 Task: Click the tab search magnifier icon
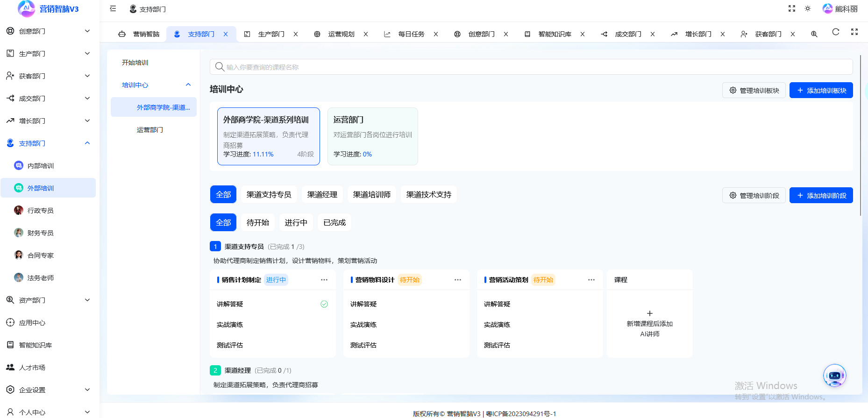[814, 34]
